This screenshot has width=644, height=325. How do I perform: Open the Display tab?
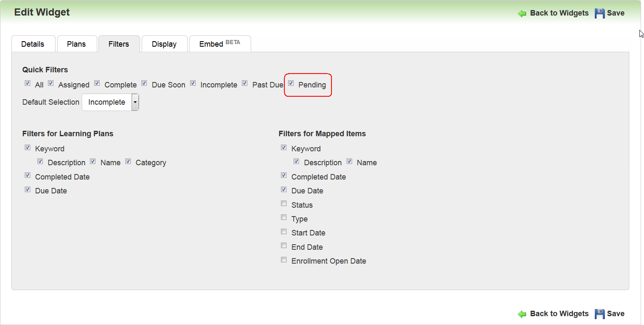coord(164,44)
